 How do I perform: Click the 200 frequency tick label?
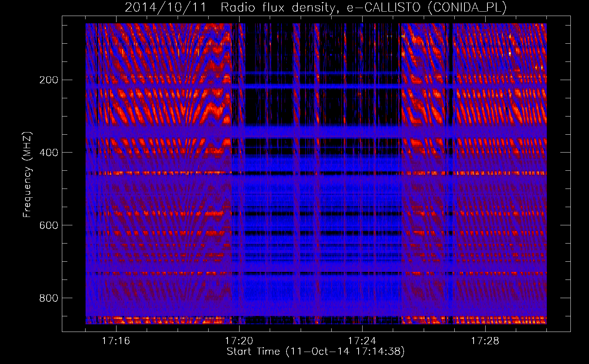click(49, 80)
